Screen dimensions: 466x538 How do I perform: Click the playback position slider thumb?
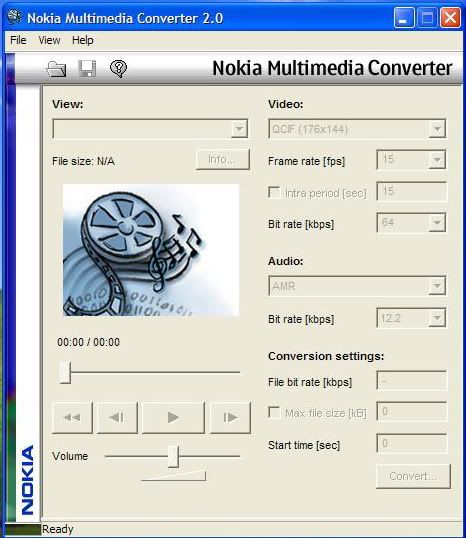click(x=65, y=372)
